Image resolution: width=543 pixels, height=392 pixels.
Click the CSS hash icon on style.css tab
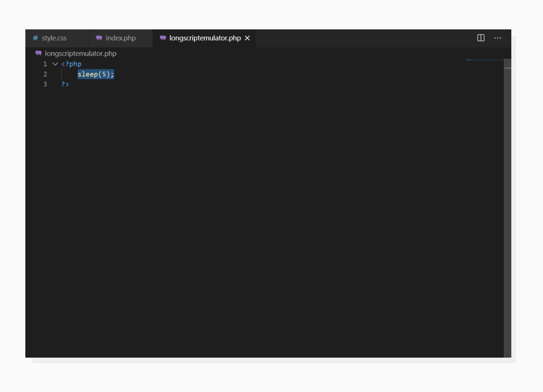pyautogui.click(x=35, y=38)
